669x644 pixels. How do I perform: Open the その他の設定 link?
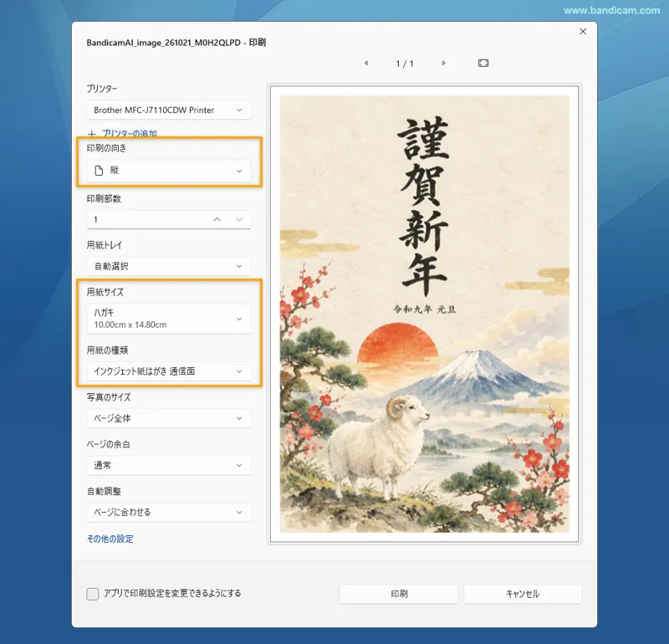tap(110, 539)
